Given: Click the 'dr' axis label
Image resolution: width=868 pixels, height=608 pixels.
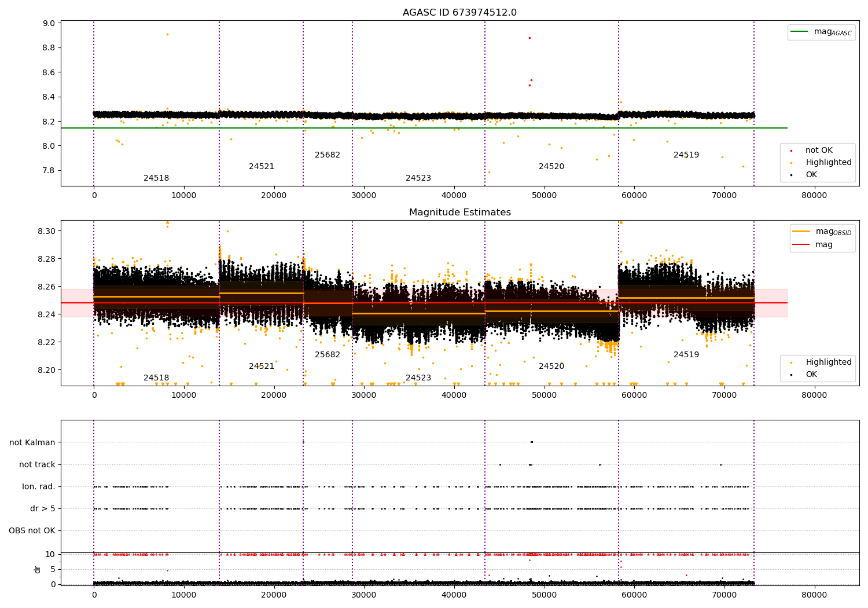Looking at the screenshot, I should [x=38, y=569].
